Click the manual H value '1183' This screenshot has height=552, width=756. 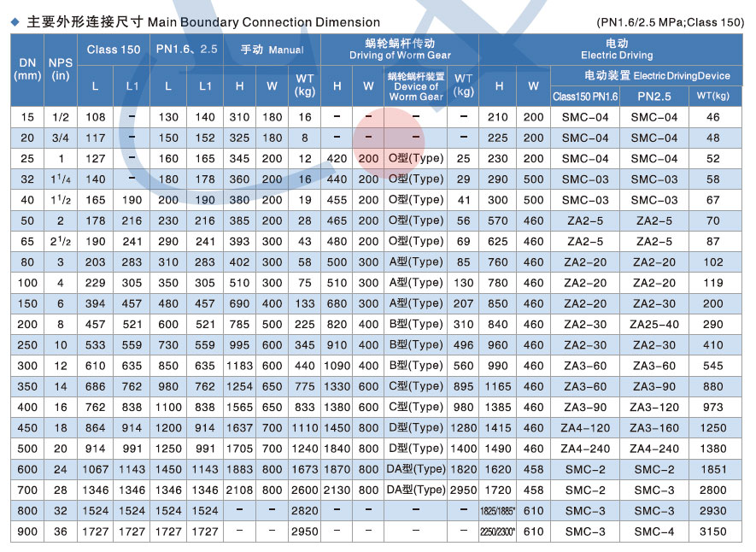239,366
